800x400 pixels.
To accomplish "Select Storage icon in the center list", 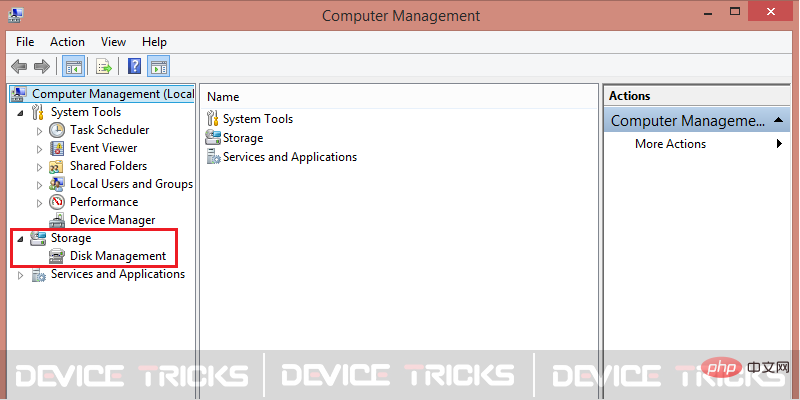I will (x=213, y=138).
